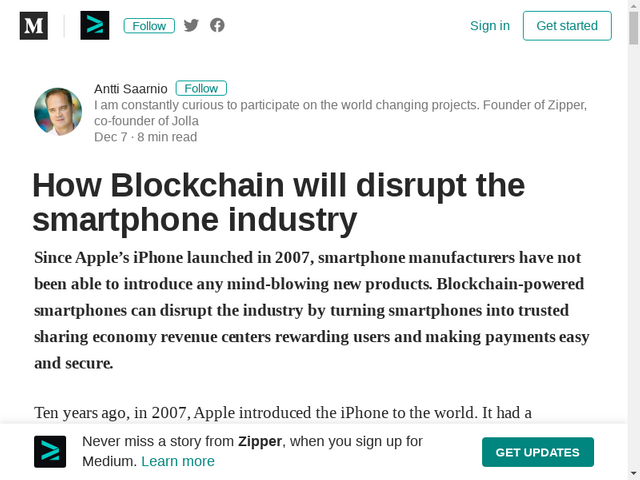Click the scrollbar up arrow
The image size is (640, 480).
pyautogui.click(x=633, y=4)
